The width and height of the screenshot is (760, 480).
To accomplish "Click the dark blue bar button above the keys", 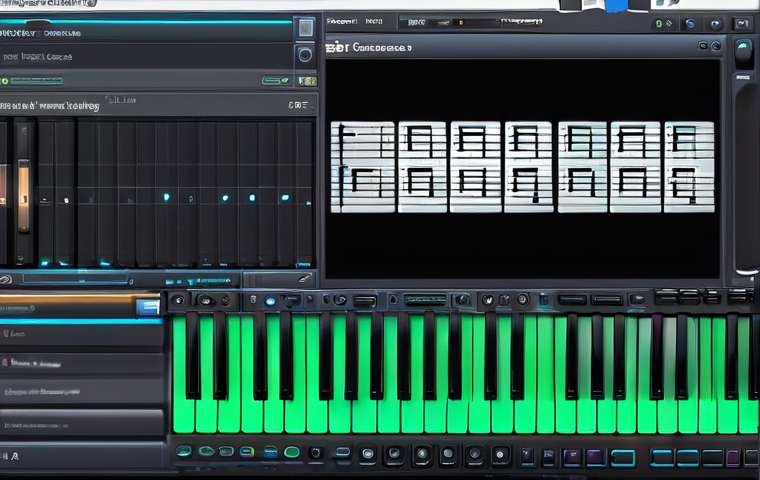I will point(572,300).
